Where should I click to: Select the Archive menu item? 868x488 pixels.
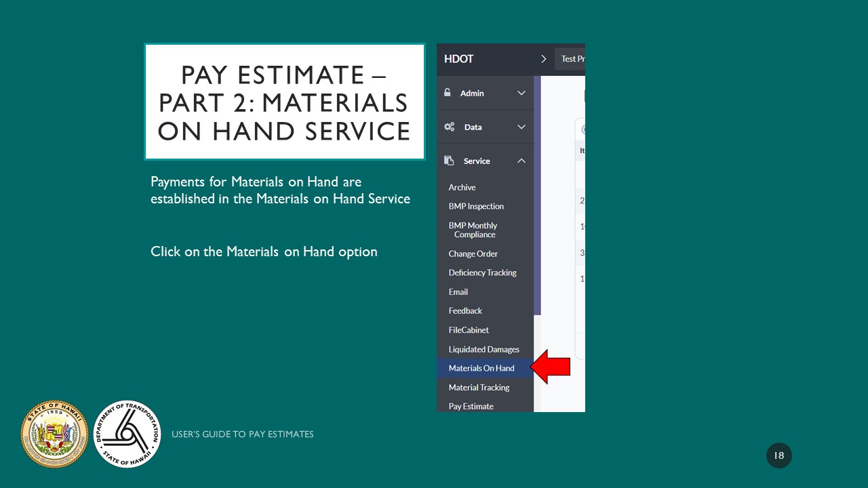(462, 187)
